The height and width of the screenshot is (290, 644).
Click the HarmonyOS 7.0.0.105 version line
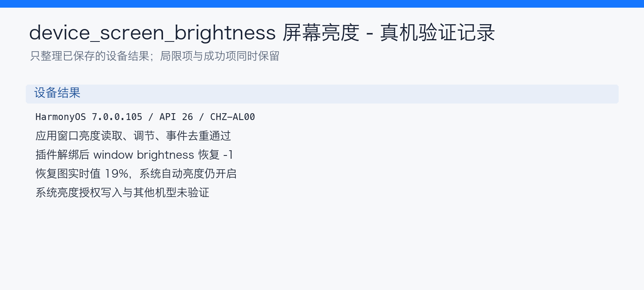[145, 117]
